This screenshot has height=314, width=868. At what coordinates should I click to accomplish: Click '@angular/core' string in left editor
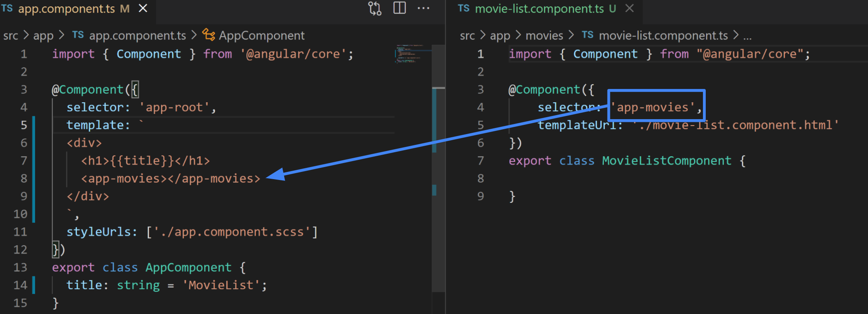tap(293, 54)
